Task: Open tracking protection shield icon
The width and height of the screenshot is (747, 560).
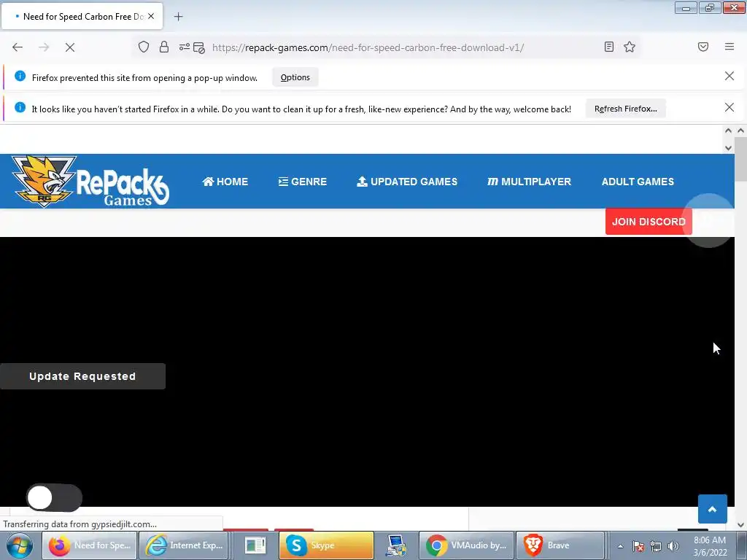Action: [x=144, y=47]
